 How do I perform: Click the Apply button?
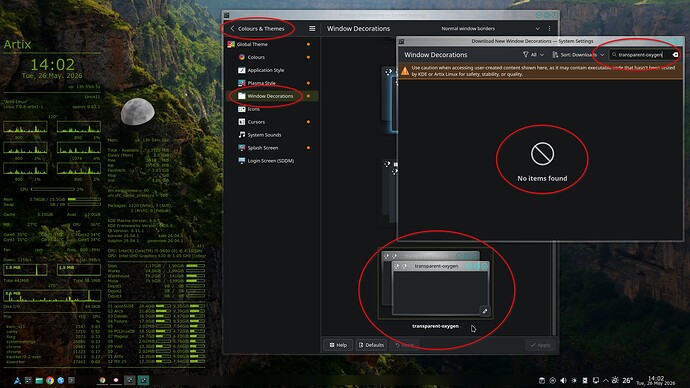(540, 345)
